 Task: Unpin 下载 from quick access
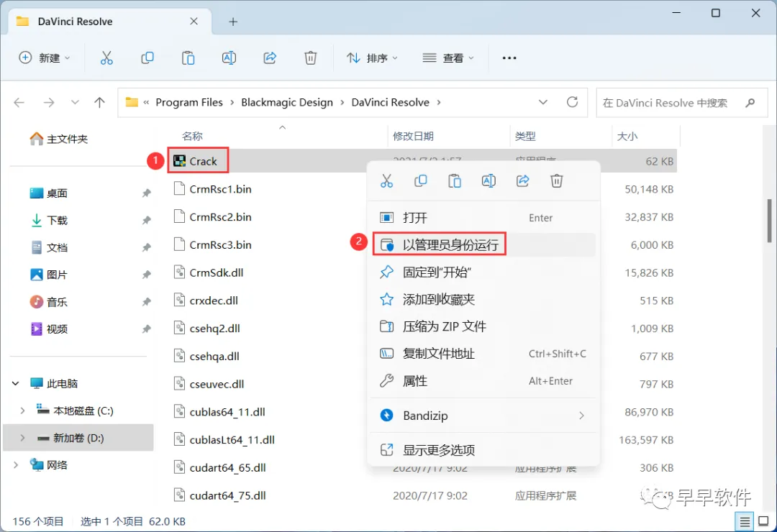point(146,221)
